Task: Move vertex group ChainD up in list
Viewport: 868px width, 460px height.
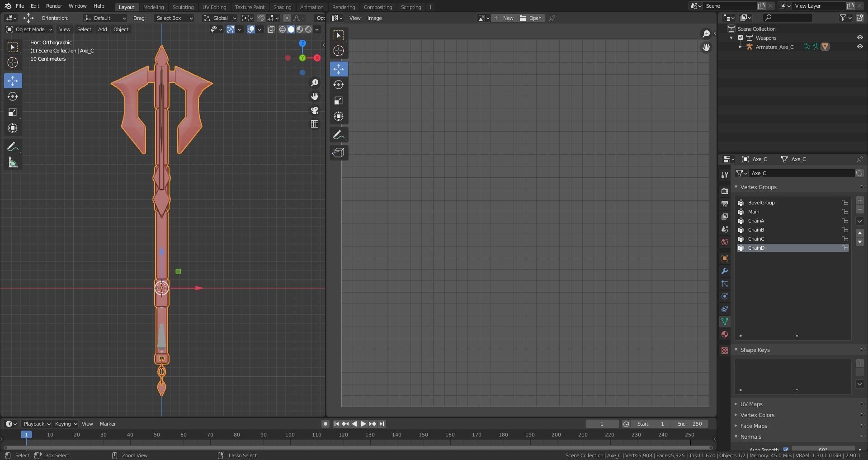Action: click(860, 233)
